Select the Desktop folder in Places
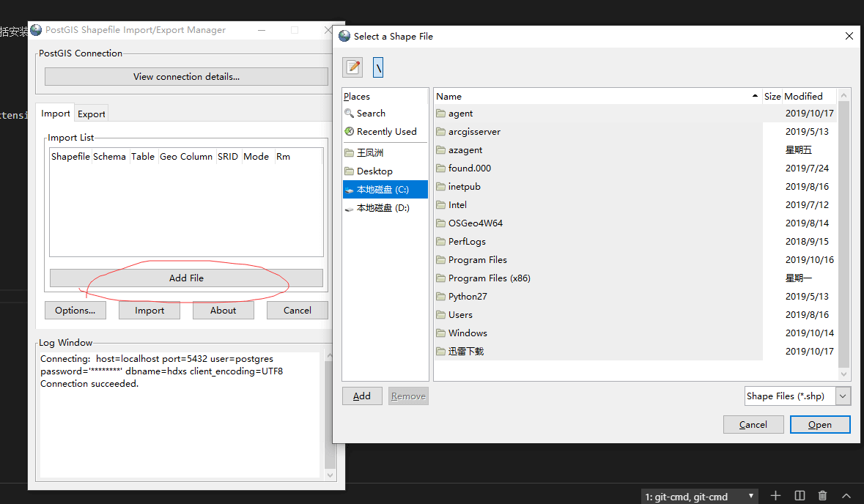864x504 pixels. pyautogui.click(x=374, y=171)
